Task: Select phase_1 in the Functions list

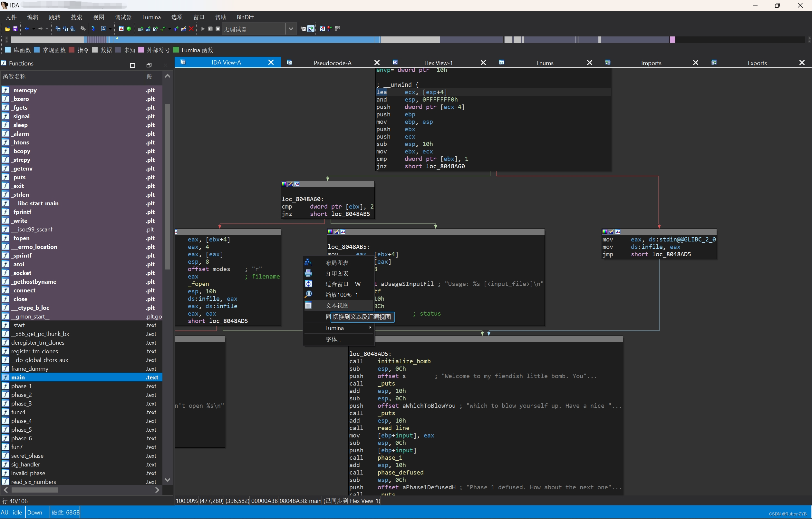Action: [x=21, y=386]
